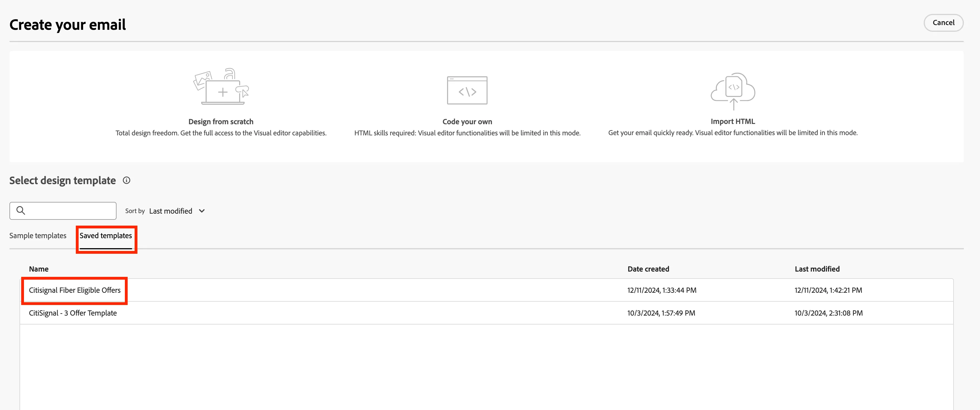
Task: Click the Select design template heading
Action: point(62,180)
